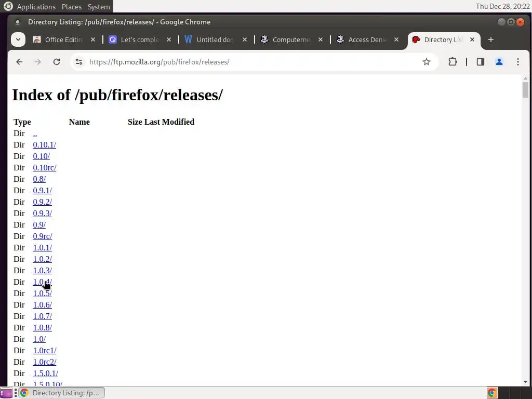Close the Directory Listing tab
Image resolution: width=532 pixels, height=399 pixels.
coord(472,39)
